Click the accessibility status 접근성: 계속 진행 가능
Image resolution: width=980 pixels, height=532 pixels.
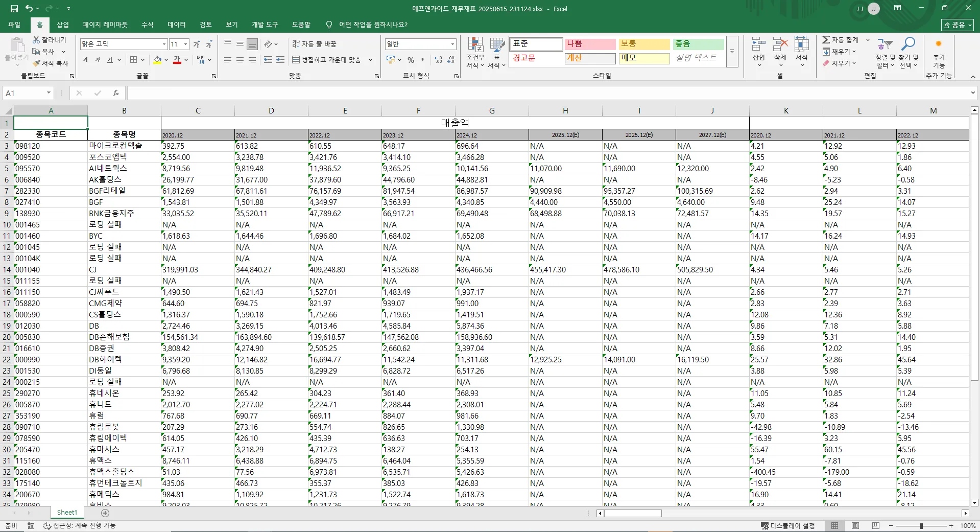pos(80,526)
